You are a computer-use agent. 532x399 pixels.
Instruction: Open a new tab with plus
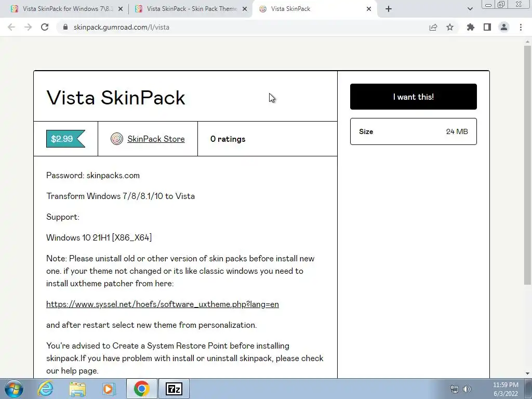click(x=389, y=9)
